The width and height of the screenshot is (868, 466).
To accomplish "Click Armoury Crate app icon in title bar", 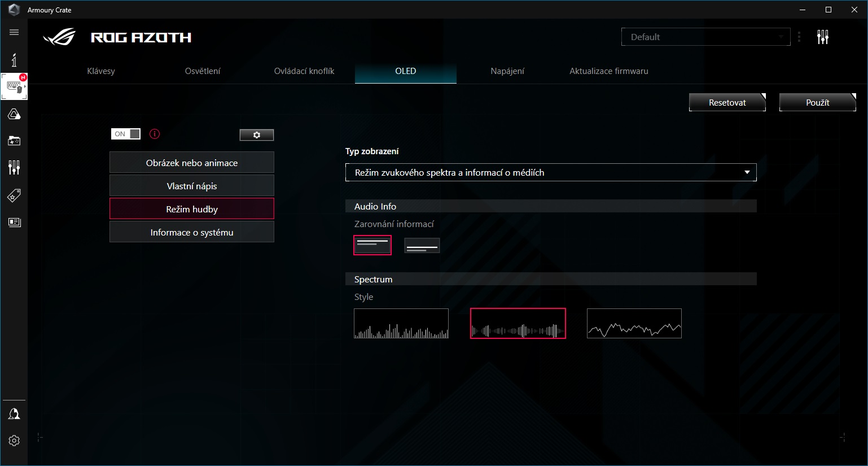I will pyautogui.click(x=14, y=10).
